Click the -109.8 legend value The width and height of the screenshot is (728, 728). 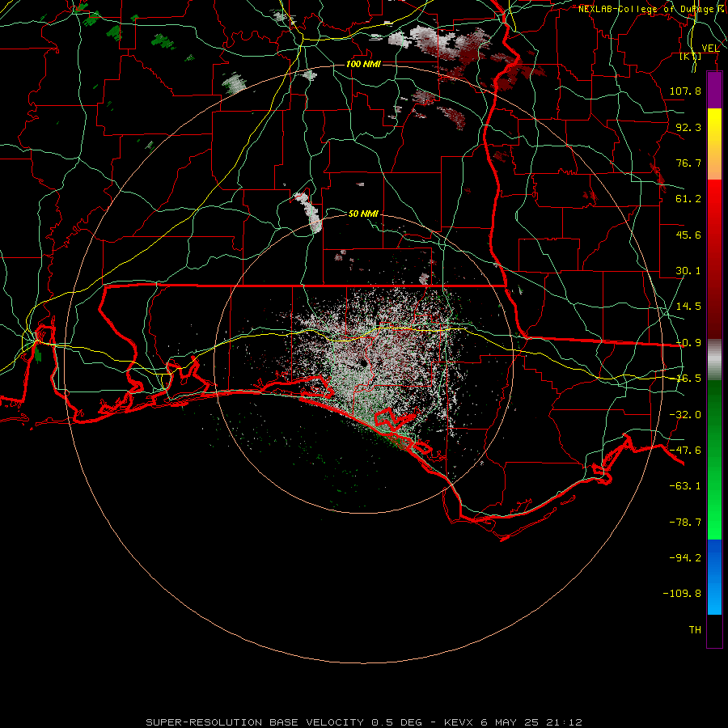(x=682, y=594)
